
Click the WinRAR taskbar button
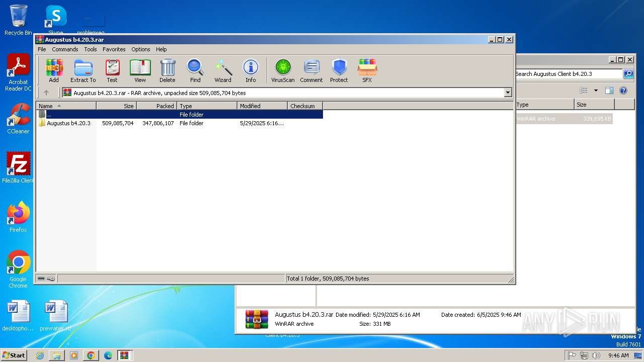pyautogui.click(x=125, y=355)
